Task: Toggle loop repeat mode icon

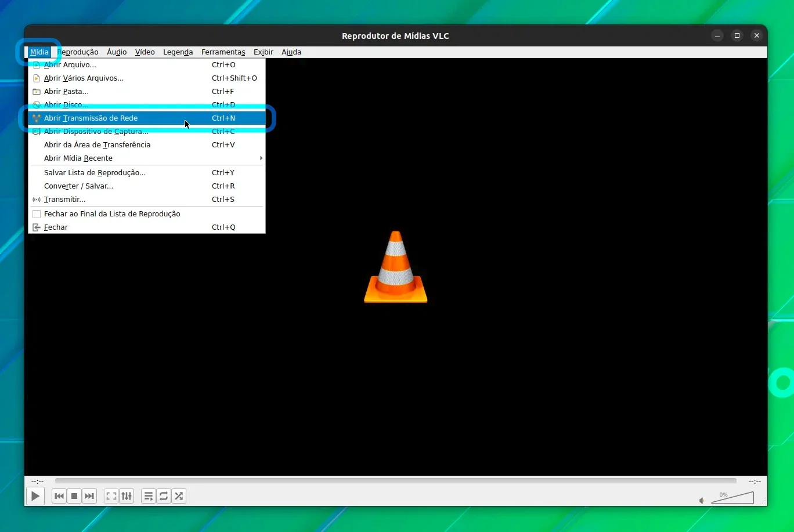Action: [x=164, y=496]
